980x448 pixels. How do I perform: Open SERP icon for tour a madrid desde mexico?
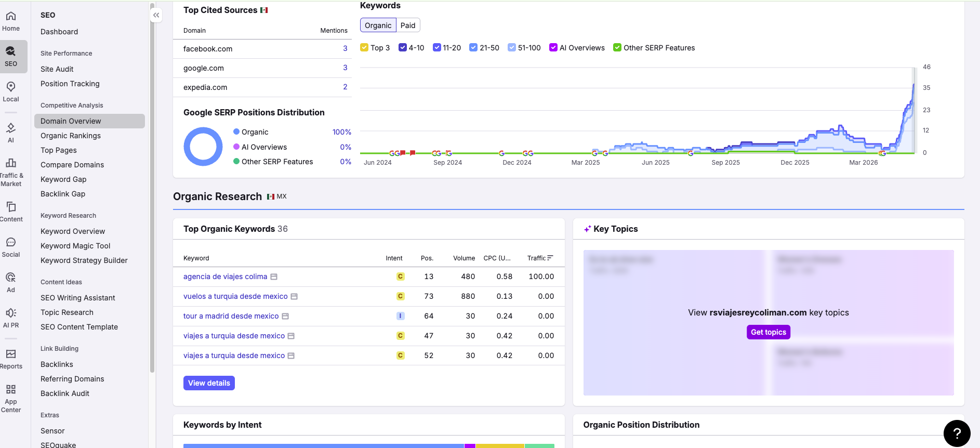(x=285, y=317)
